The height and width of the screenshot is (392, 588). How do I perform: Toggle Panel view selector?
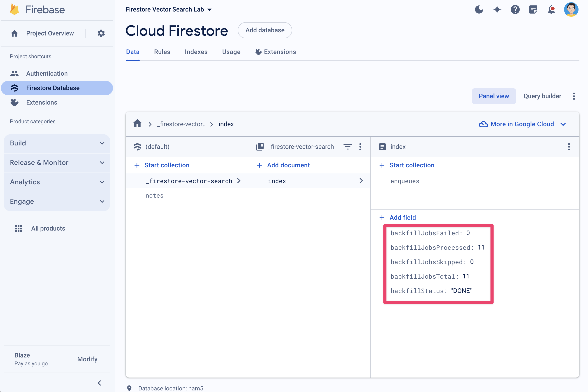(x=494, y=96)
